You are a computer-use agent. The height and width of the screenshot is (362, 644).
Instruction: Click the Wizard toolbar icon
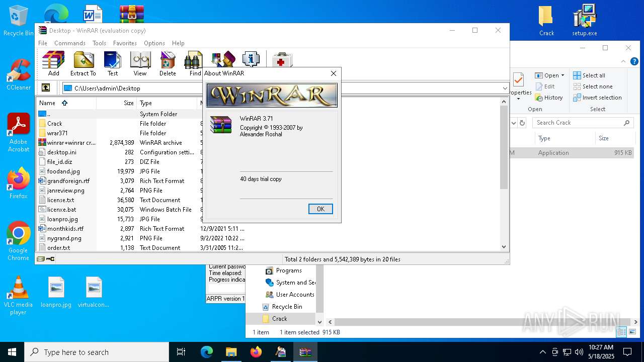(223, 59)
